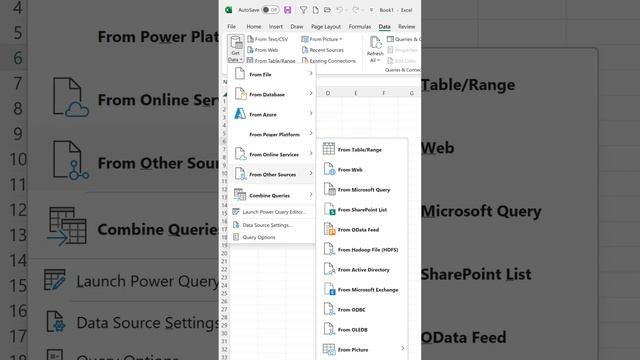The height and width of the screenshot is (360, 640).
Task: Choose From OLEDB
Action: 362,329
